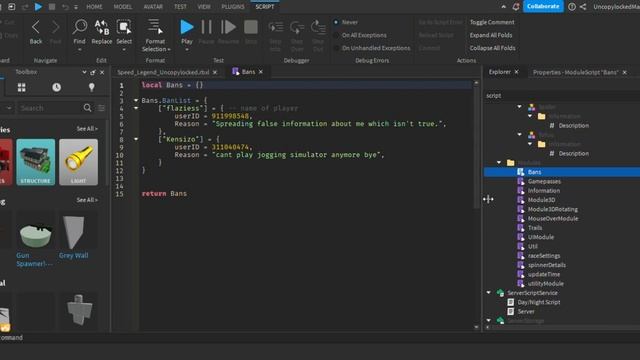Screen dimensions: 640x360
Task: Open Toolbox recent clock tab
Action: click(x=57, y=87)
